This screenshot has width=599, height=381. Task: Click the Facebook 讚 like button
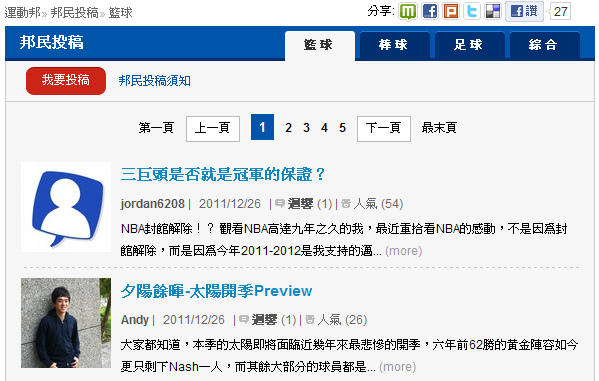(524, 11)
